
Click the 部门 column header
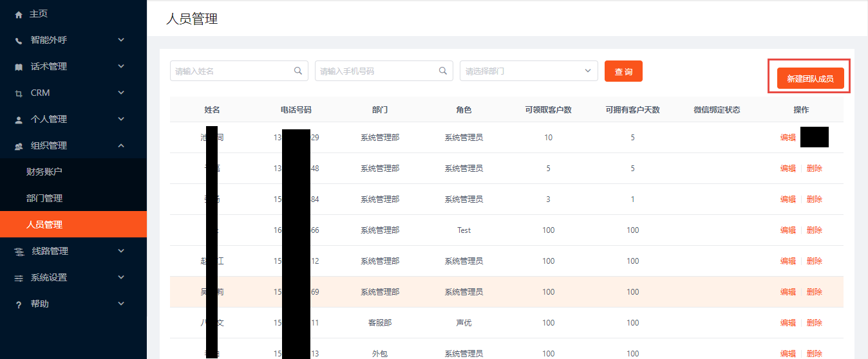tap(380, 110)
